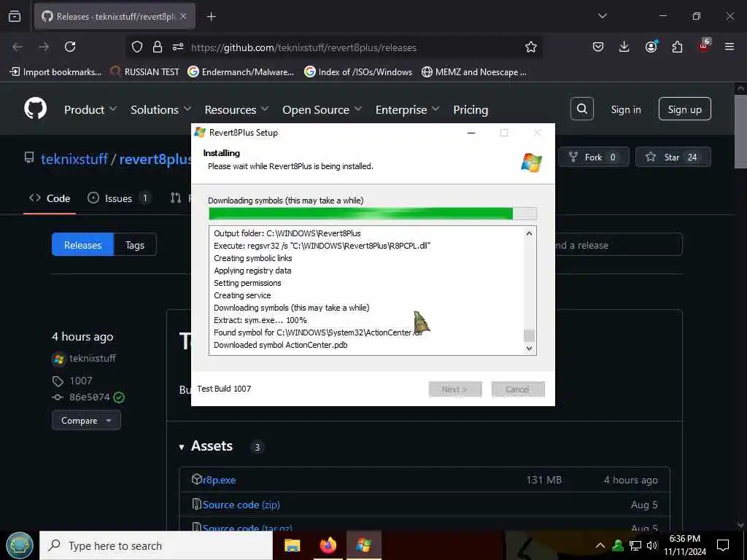Switch to the Code tab

click(x=50, y=198)
